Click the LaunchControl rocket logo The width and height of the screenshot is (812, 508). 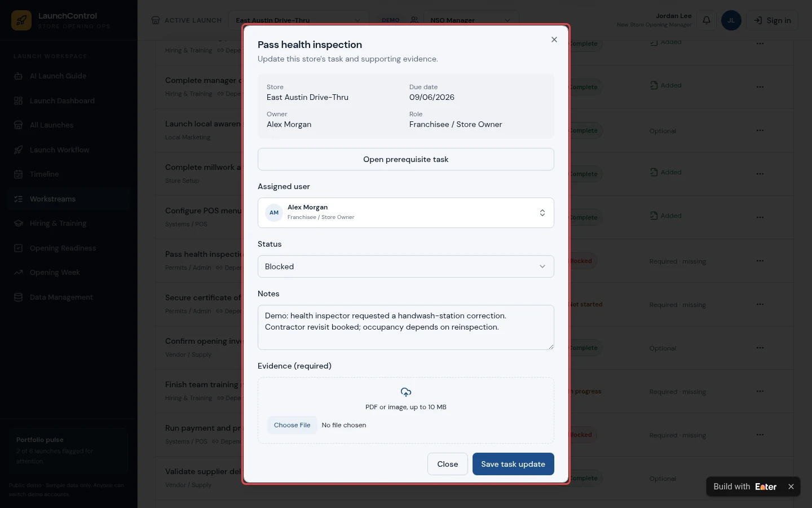pos(21,20)
